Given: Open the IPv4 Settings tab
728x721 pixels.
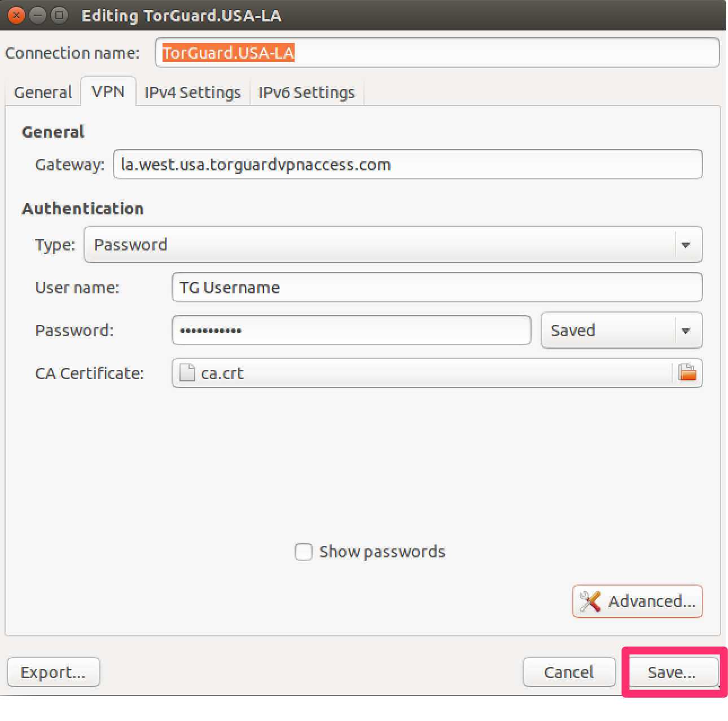Looking at the screenshot, I should click(192, 92).
